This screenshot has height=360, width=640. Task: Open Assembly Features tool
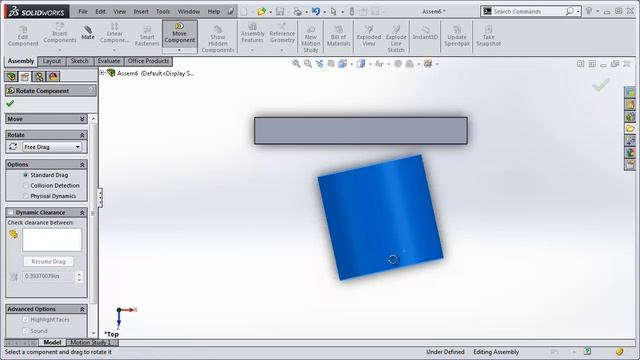(252, 33)
